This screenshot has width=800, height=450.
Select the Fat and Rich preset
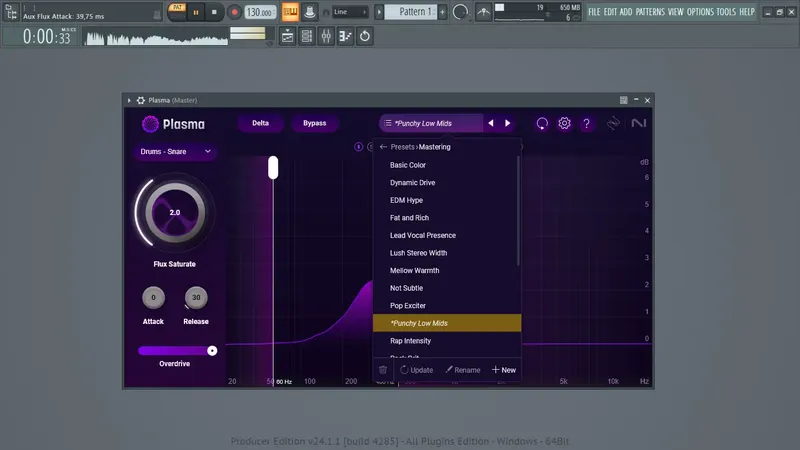[x=447, y=218]
